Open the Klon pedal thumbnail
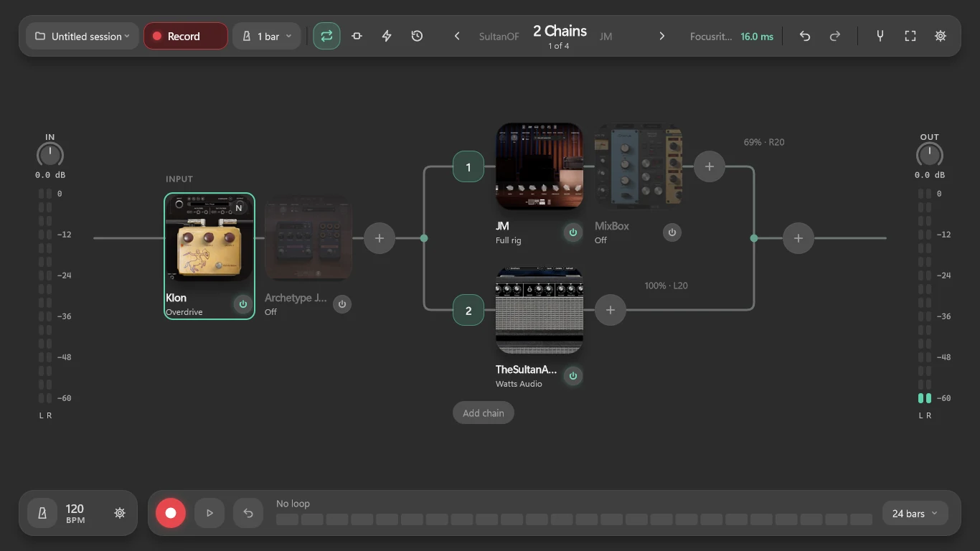 (x=209, y=238)
